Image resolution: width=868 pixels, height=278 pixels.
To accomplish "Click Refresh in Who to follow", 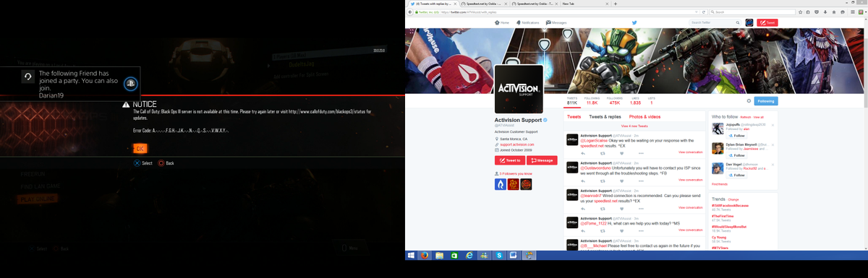I will 745,116.
